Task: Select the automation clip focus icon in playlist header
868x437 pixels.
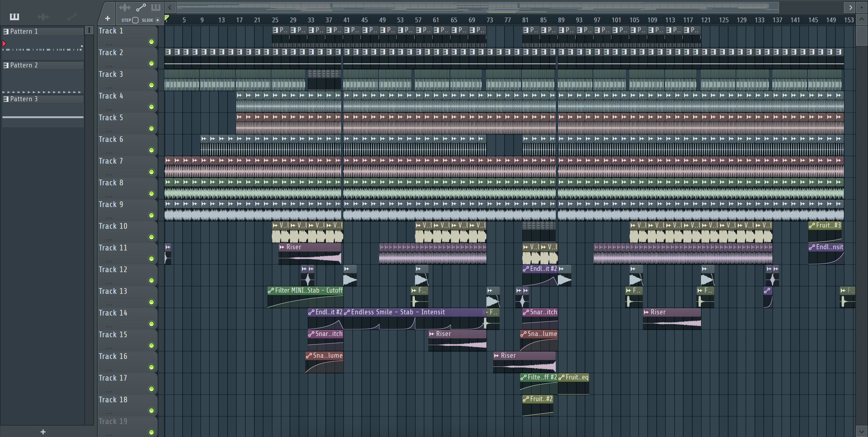Action: tap(141, 7)
